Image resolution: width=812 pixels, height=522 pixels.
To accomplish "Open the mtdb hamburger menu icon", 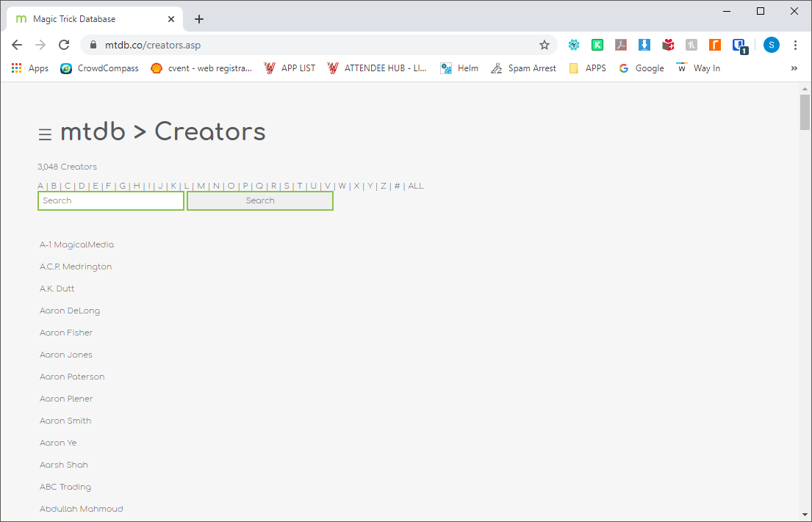I will point(45,134).
